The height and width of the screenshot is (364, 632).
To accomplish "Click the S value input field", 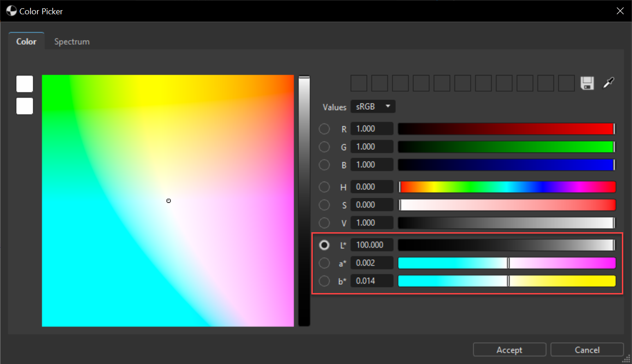I will pos(372,205).
